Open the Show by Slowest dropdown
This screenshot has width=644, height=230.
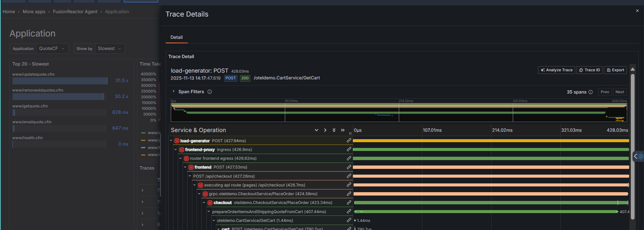click(110, 49)
